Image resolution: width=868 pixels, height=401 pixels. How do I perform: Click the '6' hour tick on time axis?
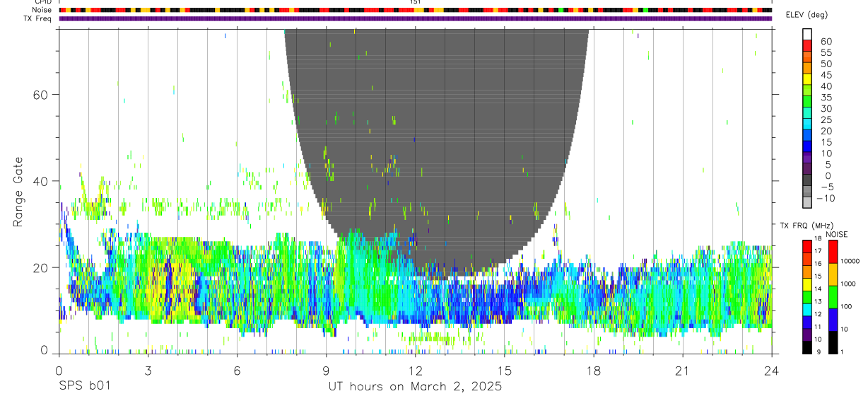pos(237,371)
